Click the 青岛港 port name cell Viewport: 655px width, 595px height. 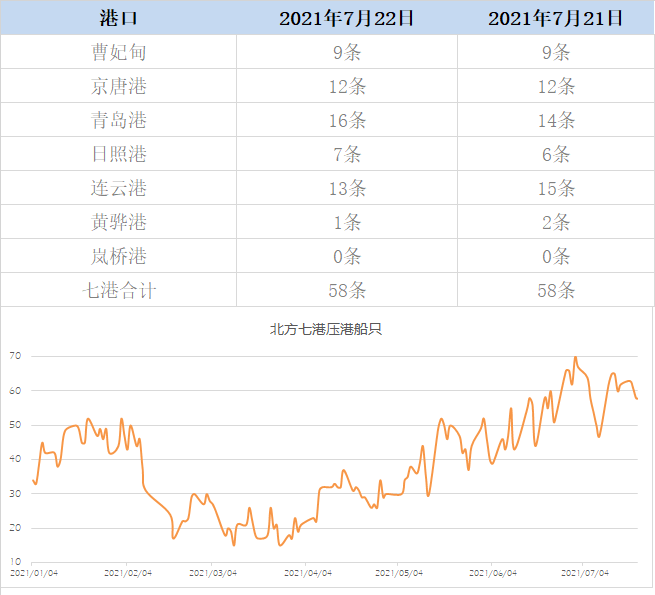pos(119,120)
